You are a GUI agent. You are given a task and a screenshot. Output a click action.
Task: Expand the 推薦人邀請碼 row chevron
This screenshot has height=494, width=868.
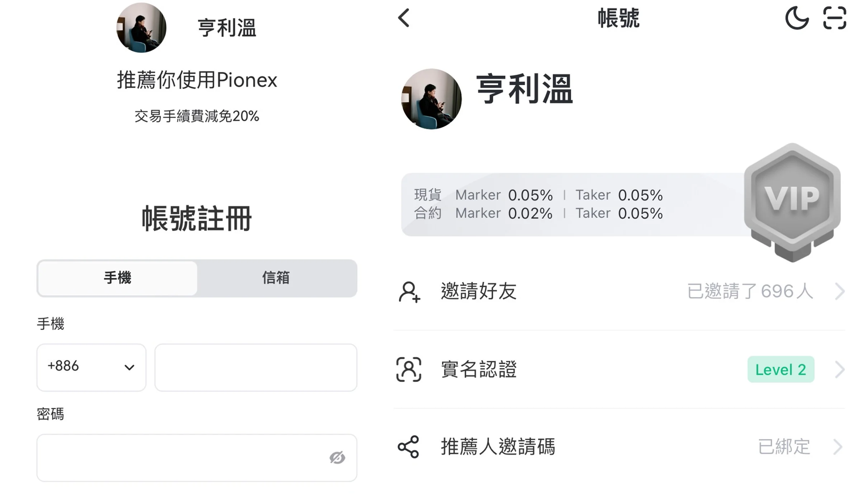[x=838, y=447]
